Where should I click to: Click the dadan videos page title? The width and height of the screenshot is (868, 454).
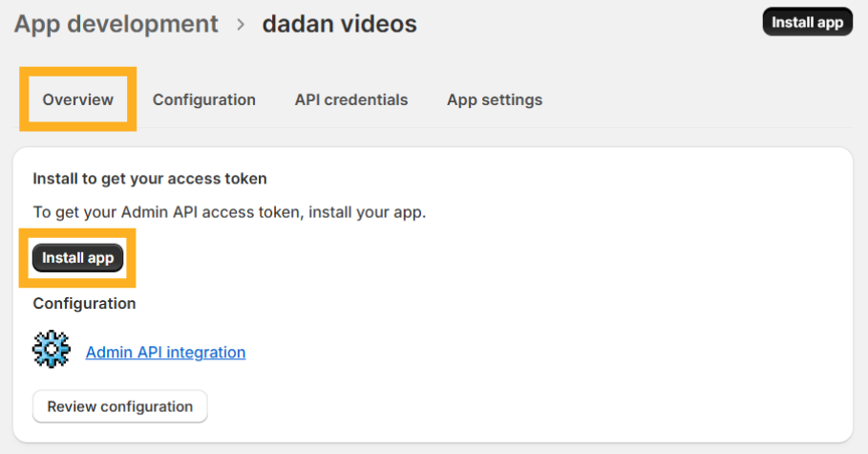coord(339,24)
